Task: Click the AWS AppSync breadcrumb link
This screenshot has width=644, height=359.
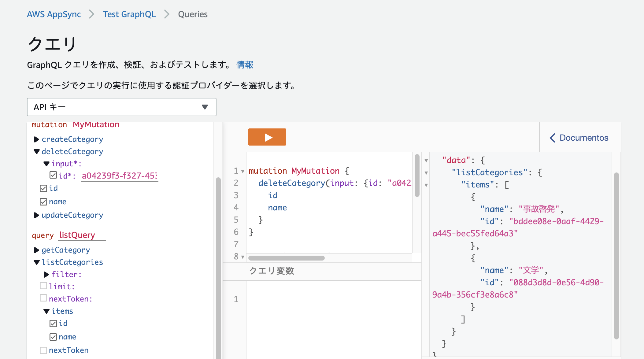Action: (x=54, y=14)
